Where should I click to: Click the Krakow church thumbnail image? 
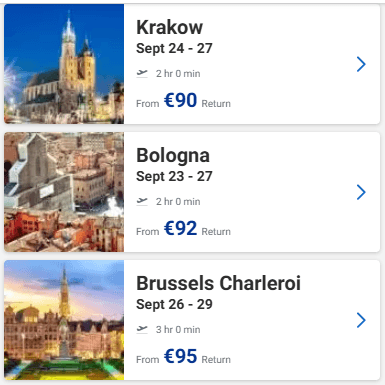[x=64, y=64]
